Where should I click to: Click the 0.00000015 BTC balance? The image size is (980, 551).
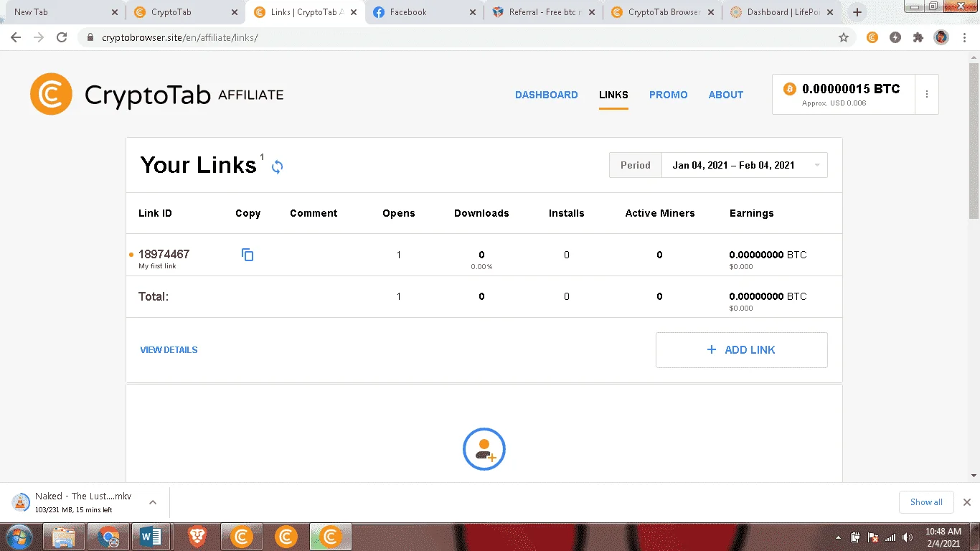851,89
